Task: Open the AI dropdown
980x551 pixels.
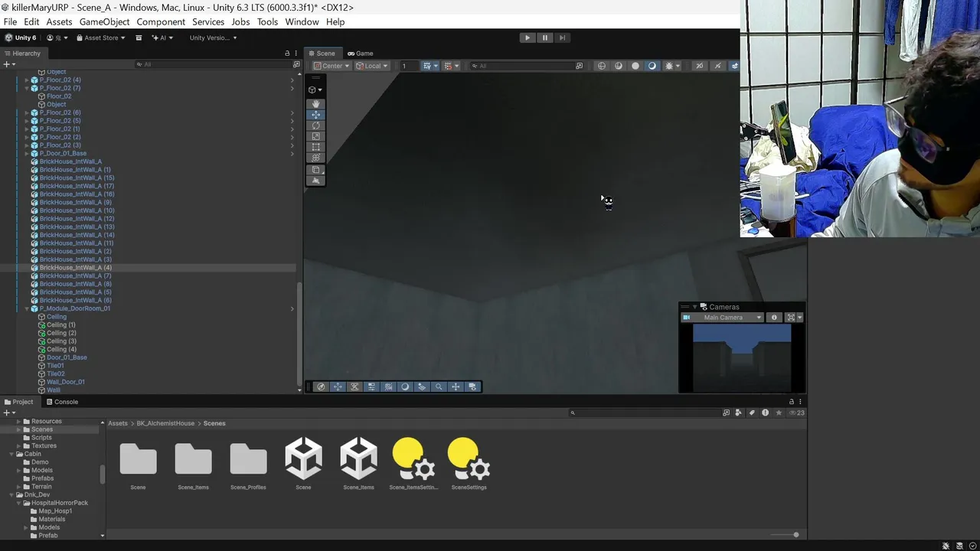Action: click(x=162, y=37)
